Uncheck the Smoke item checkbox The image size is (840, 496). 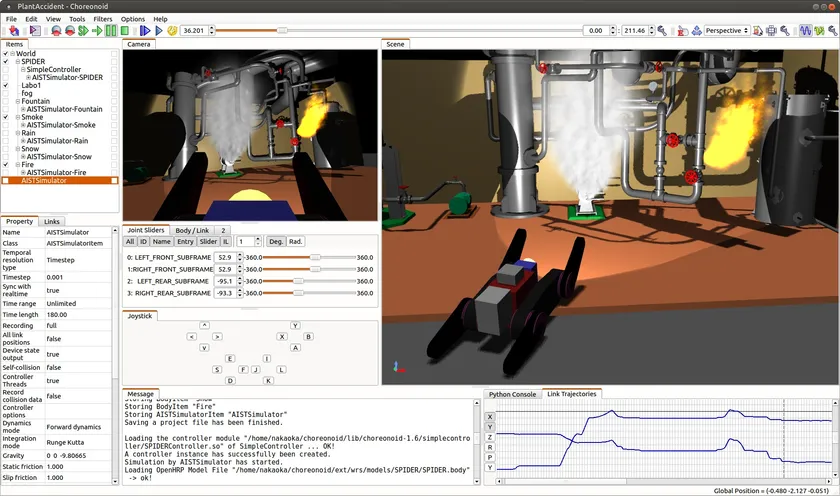[x=6, y=117]
